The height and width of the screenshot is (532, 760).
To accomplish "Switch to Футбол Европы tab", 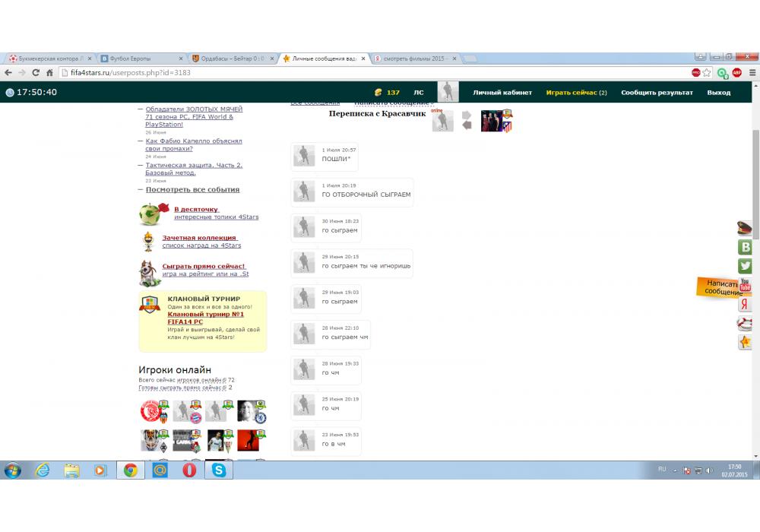I will (x=141, y=59).
